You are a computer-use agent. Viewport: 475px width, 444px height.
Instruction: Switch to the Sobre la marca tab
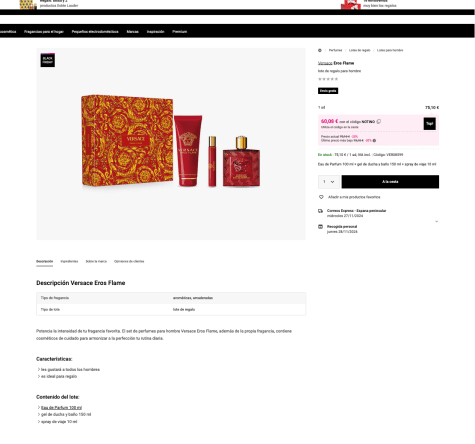pos(96,261)
